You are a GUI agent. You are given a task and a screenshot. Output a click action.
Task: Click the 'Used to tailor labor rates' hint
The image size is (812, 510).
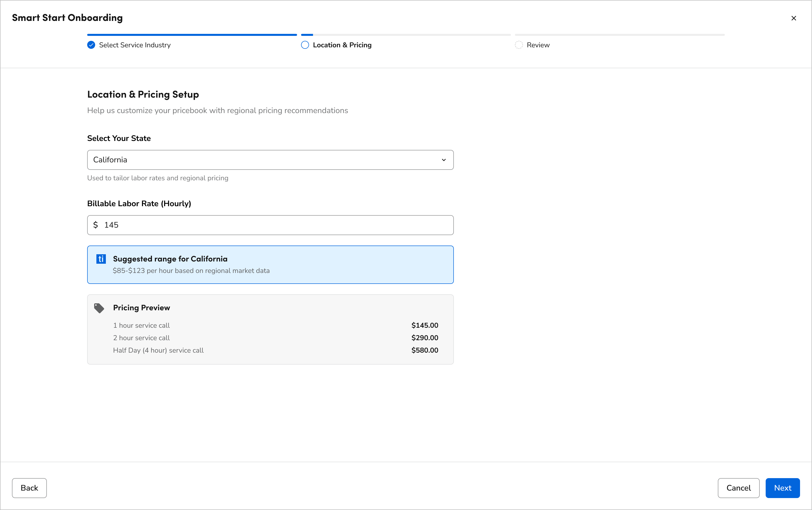(x=157, y=178)
